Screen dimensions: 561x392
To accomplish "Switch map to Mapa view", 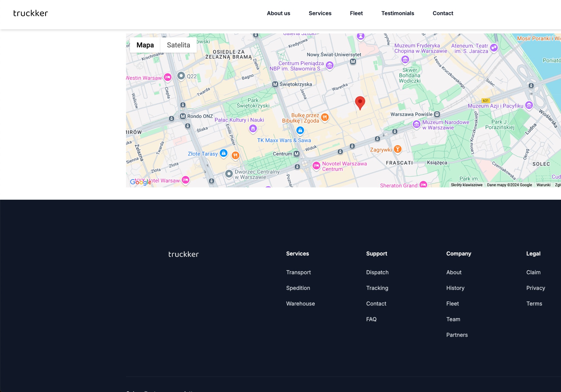I will (145, 45).
